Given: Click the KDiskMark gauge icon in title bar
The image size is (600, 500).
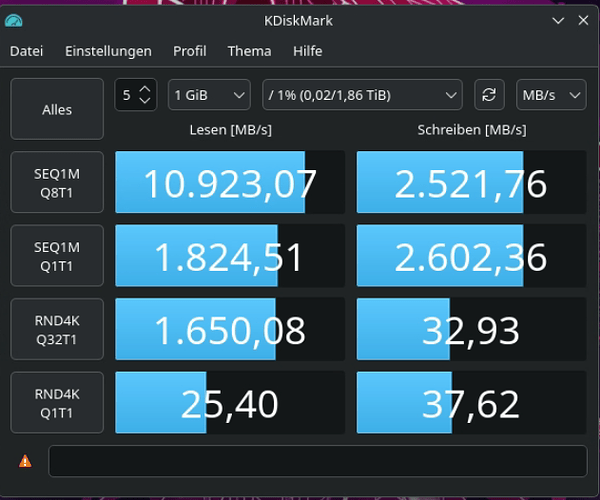Looking at the screenshot, I should coord(14,21).
